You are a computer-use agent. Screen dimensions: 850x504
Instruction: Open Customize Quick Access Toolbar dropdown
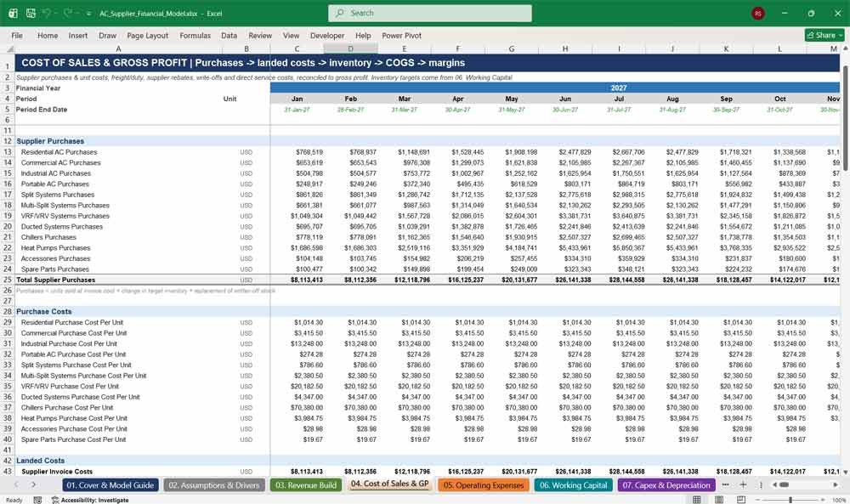click(88, 14)
